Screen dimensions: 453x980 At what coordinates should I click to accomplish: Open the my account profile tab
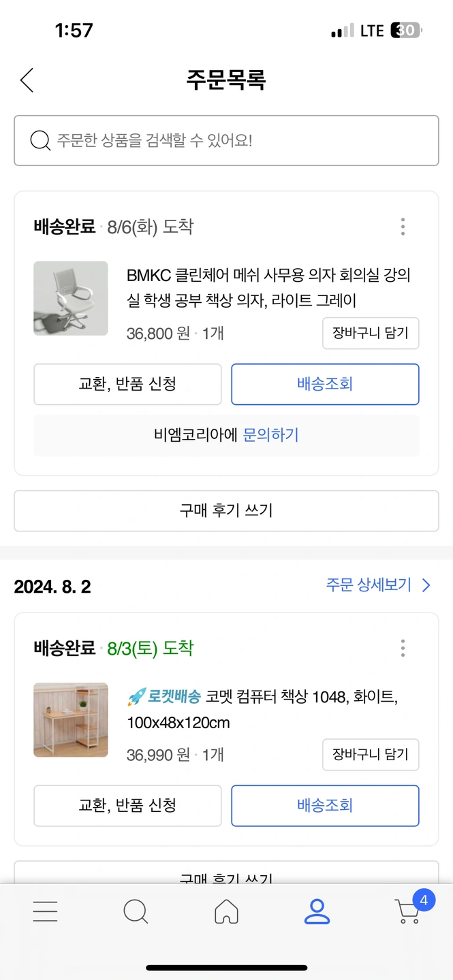pos(317,911)
